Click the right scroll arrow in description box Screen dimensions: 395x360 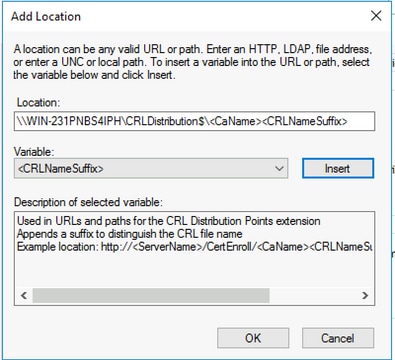pyautogui.click(x=365, y=295)
